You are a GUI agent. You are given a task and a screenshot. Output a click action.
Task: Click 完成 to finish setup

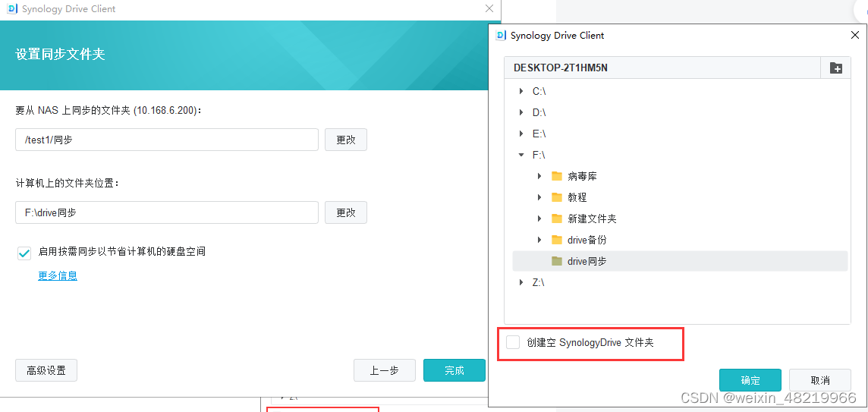click(x=454, y=370)
